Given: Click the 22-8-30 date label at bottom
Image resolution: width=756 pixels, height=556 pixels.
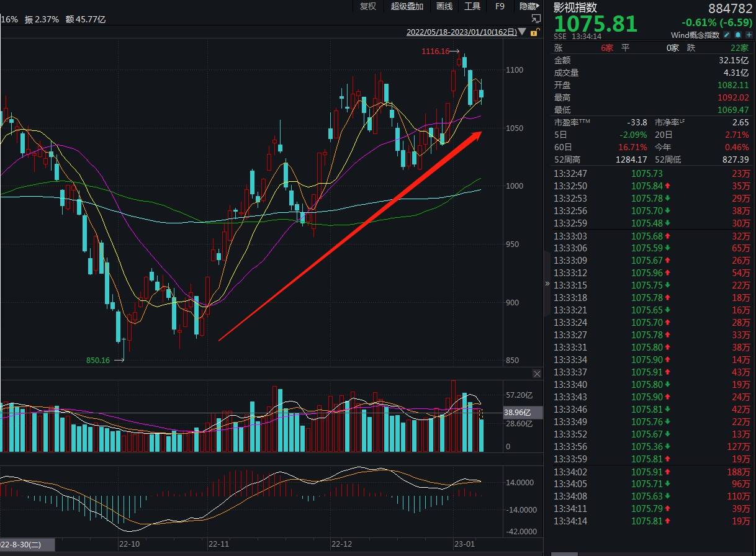Looking at the screenshot, I should (x=20, y=544).
